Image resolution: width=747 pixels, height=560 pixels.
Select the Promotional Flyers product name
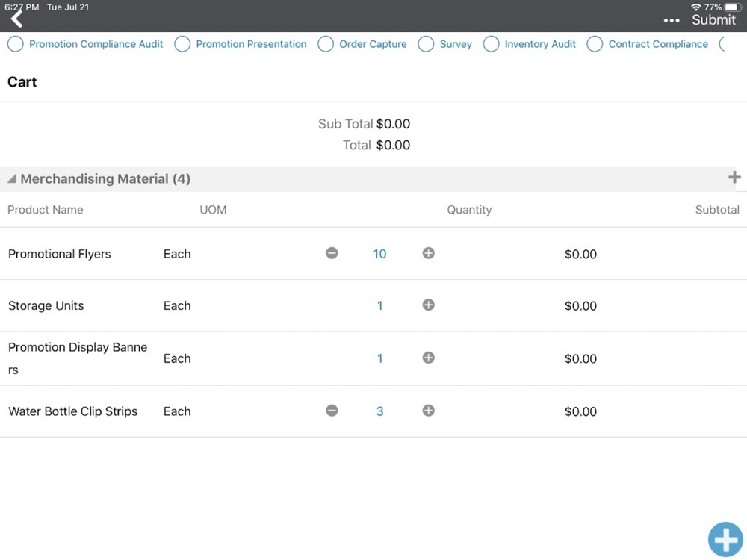point(60,254)
